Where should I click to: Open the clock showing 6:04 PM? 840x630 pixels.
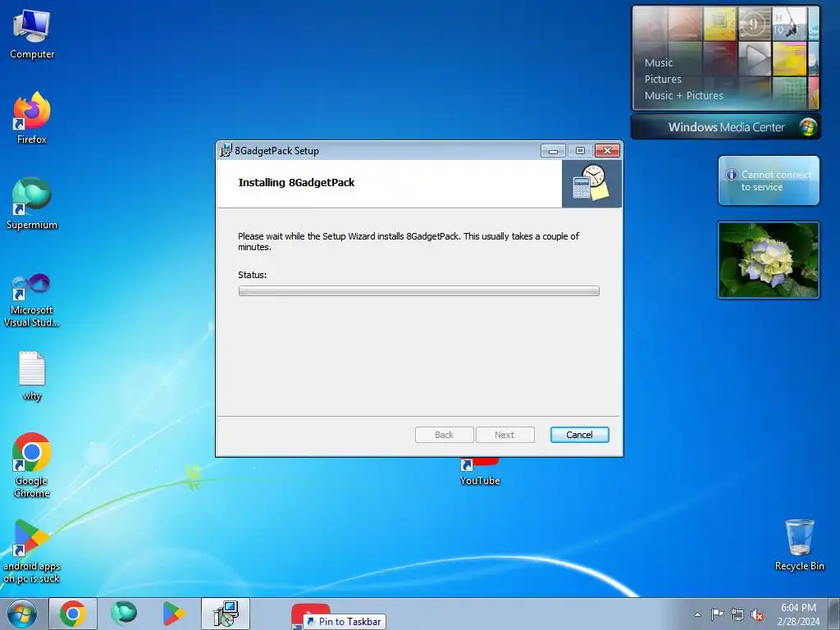tap(798, 614)
